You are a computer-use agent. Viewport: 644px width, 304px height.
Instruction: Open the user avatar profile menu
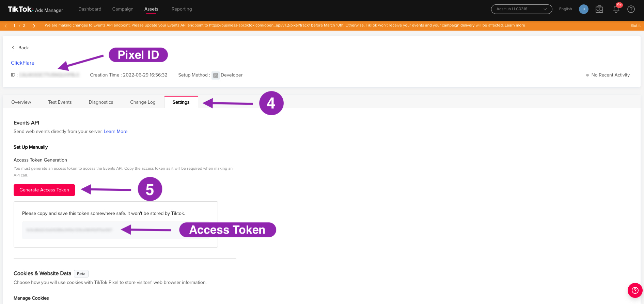point(584,9)
